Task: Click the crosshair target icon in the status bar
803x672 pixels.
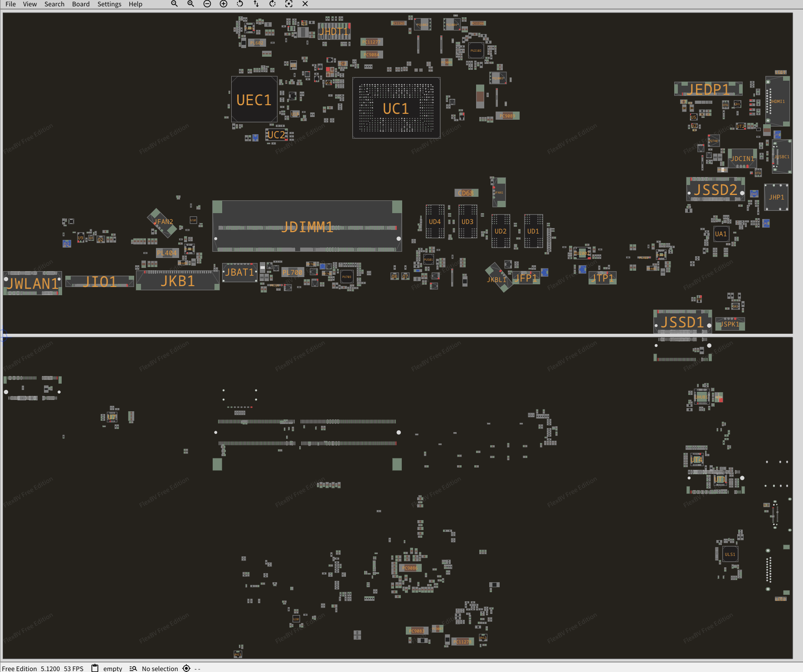Action: [x=186, y=668]
